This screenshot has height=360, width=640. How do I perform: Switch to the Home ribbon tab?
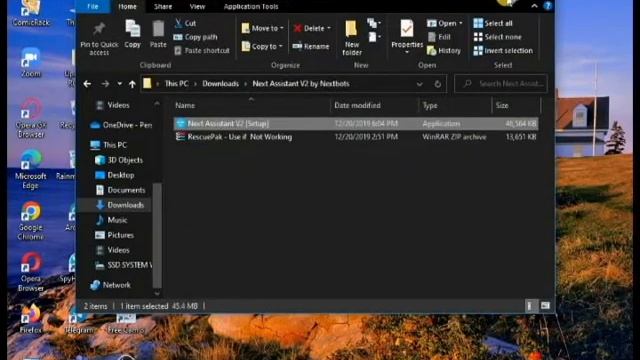pos(127,7)
